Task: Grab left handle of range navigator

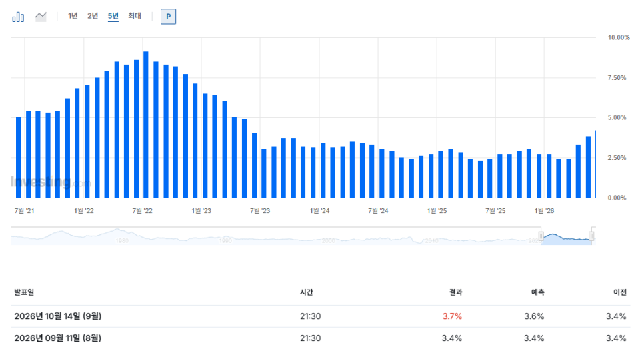Action: [x=541, y=236]
